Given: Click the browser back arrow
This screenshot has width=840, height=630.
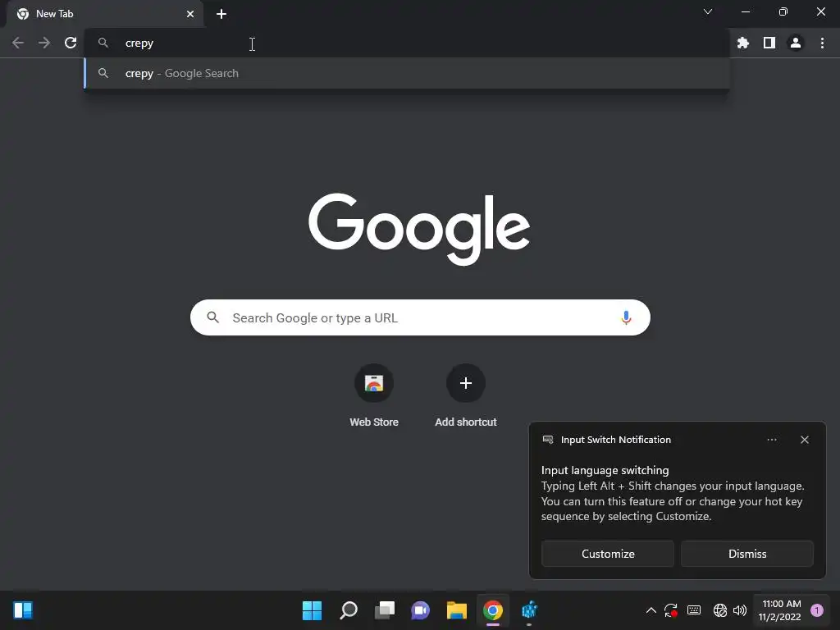Looking at the screenshot, I should point(18,43).
